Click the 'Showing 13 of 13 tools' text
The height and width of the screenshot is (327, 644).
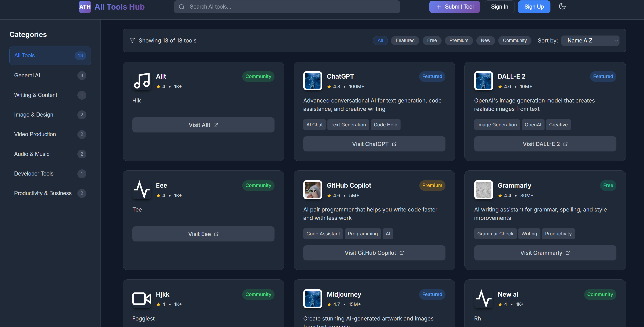coord(167,40)
